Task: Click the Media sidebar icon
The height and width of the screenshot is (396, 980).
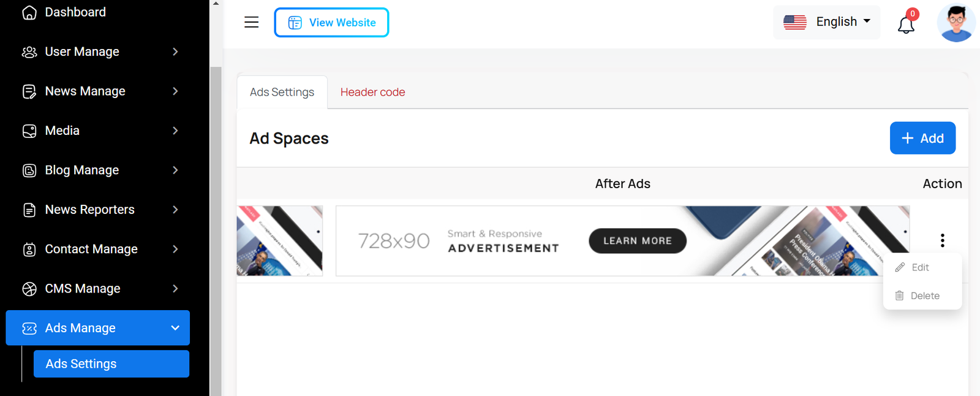Action: pyautogui.click(x=29, y=131)
